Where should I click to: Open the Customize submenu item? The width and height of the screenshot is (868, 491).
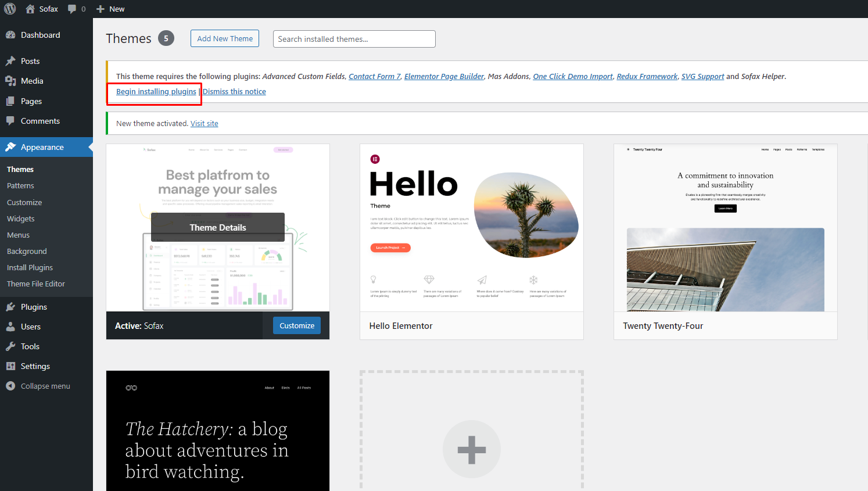pyautogui.click(x=24, y=202)
